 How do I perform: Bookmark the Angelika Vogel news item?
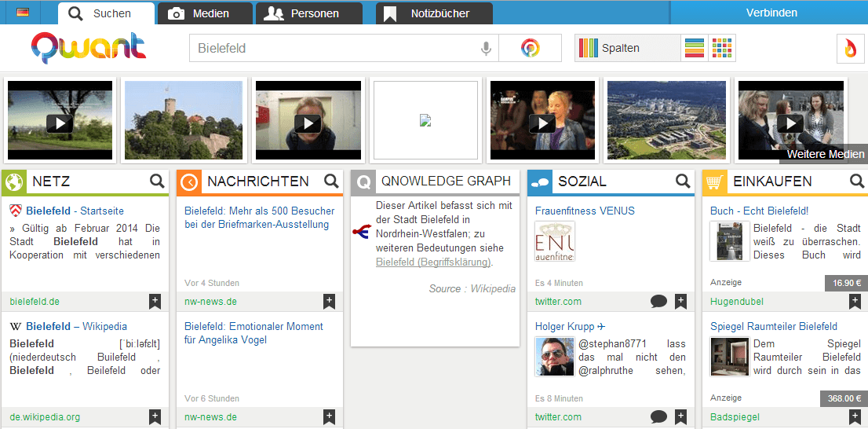point(330,416)
